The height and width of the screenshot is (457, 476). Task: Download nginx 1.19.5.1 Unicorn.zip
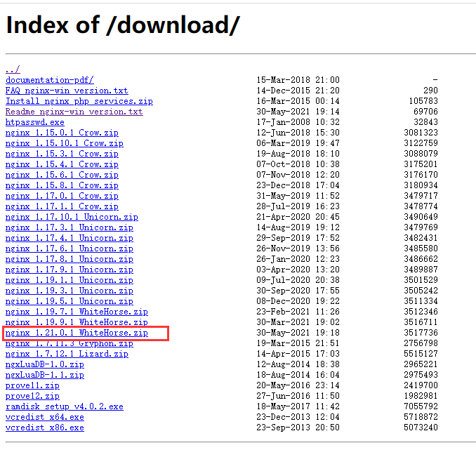70,301
